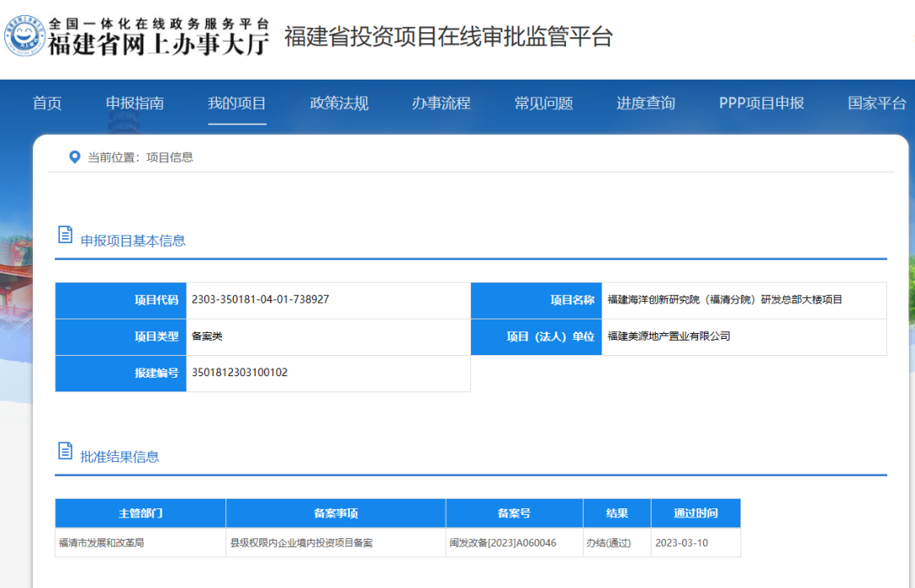The image size is (915, 588).
Task: Click company name 福建美源地产置业有限公司
Action: coord(668,336)
